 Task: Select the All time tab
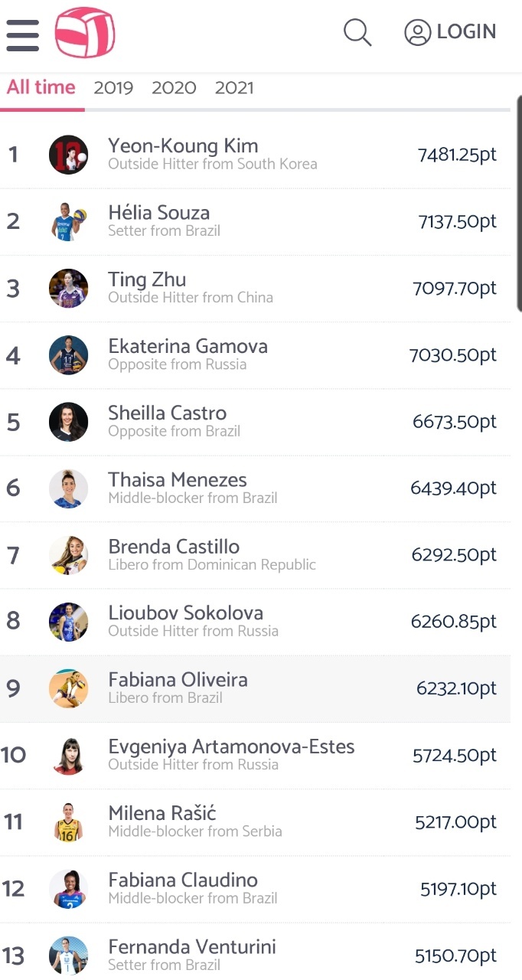click(41, 87)
